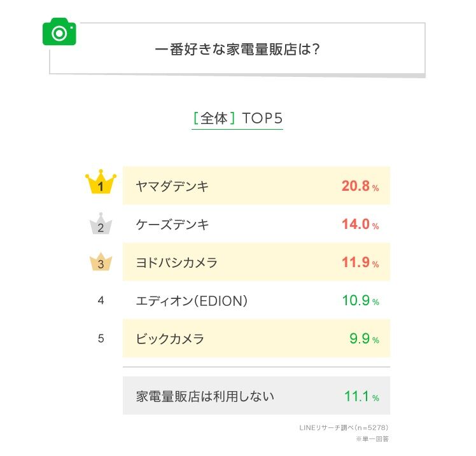Click the ヨドバシカメラ store name
Viewport: 476px width, 456px height.
(177, 263)
